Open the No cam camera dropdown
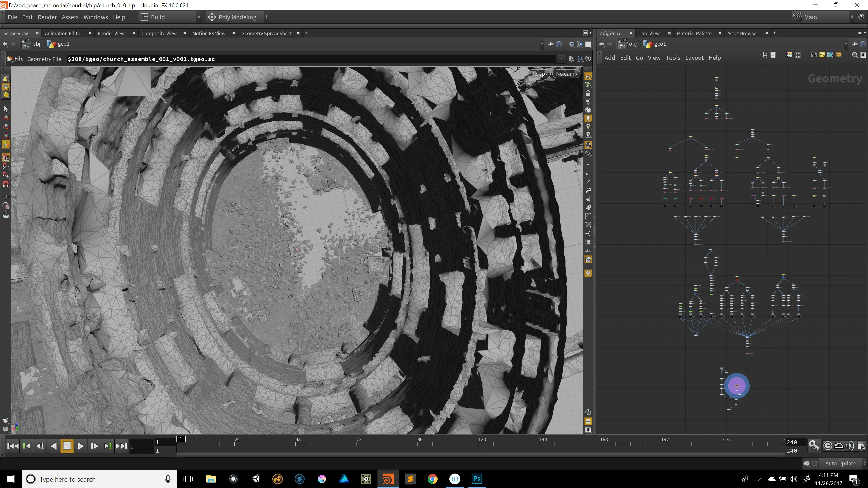The height and width of the screenshot is (488, 868). point(566,74)
